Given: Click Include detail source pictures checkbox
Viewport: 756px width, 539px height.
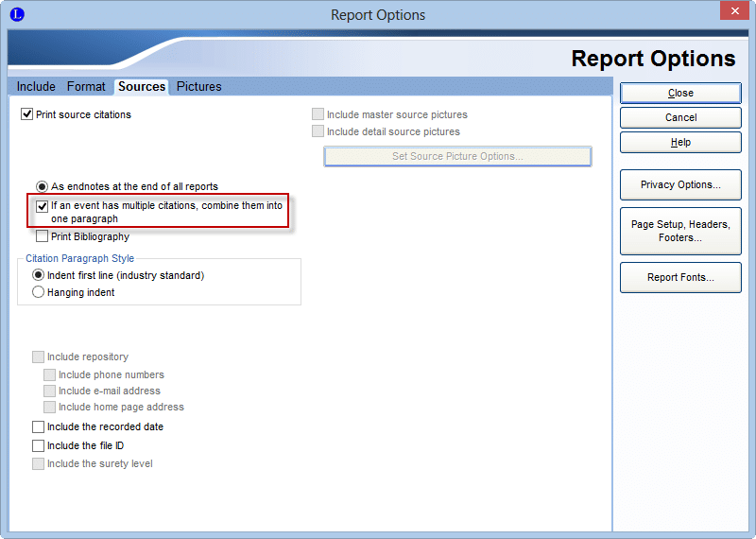Looking at the screenshot, I should pyautogui.click(x=318, y=131).
